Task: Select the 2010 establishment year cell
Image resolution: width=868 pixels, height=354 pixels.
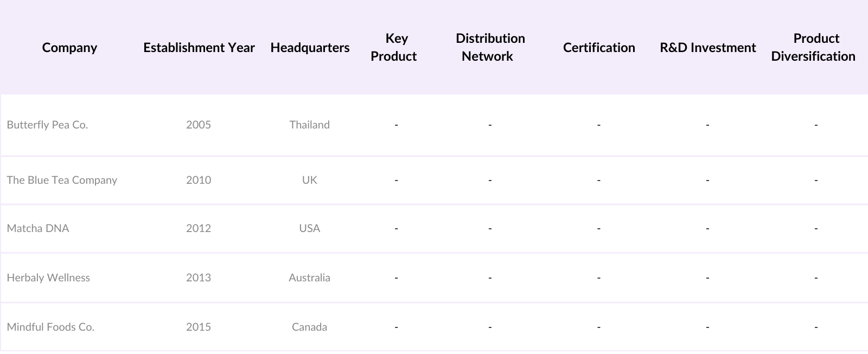Action: coord(199,180)
